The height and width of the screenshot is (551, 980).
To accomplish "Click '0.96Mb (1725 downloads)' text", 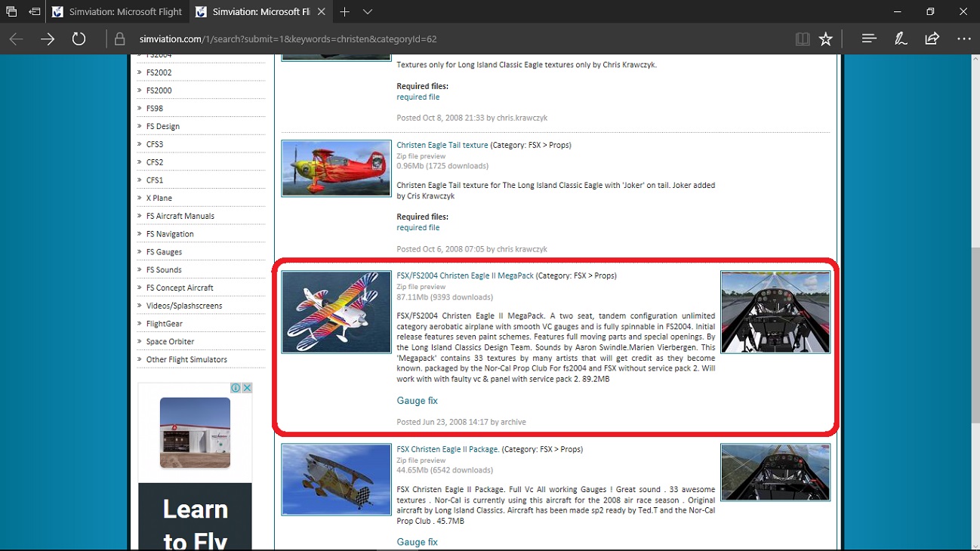I will pyautogui.click(x=442, y=166).
